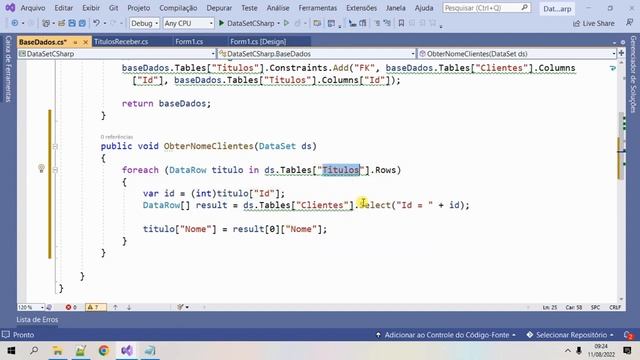Switch to the TitulosReceber.cs tab
The image size is (640, 360).
pyautogui.click(x=121, y=42)
